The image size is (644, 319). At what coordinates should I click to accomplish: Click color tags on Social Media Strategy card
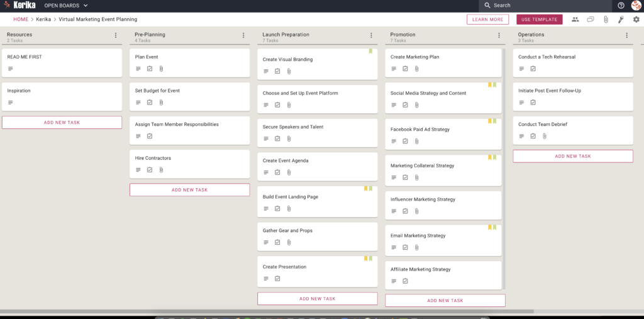[x=492, y=85]
